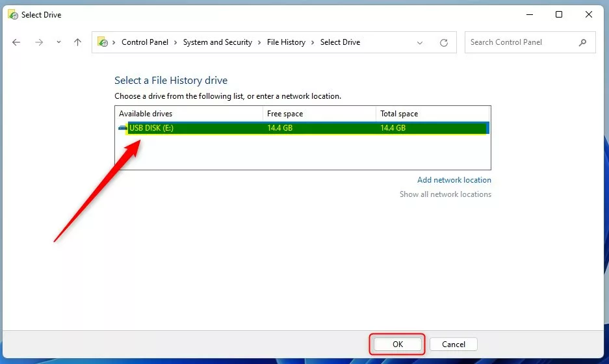Open the recent locations chevron

[58, 42]
